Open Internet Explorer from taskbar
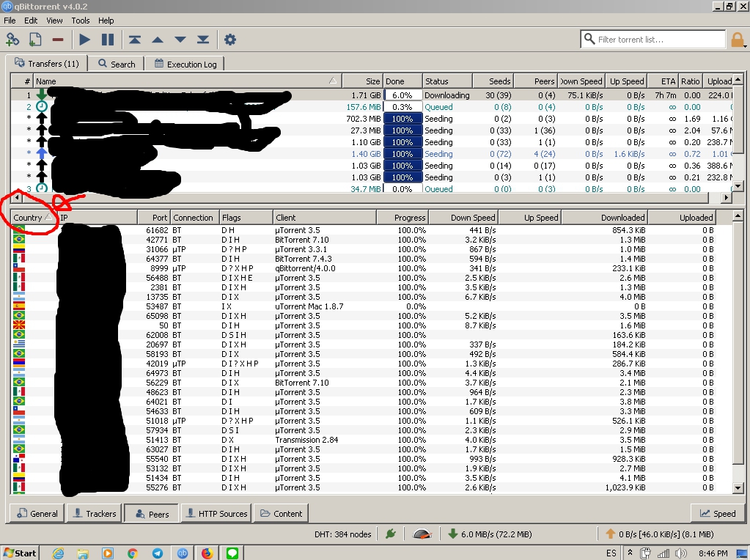Viewport: 750px width, 560px height. (58, 553)
